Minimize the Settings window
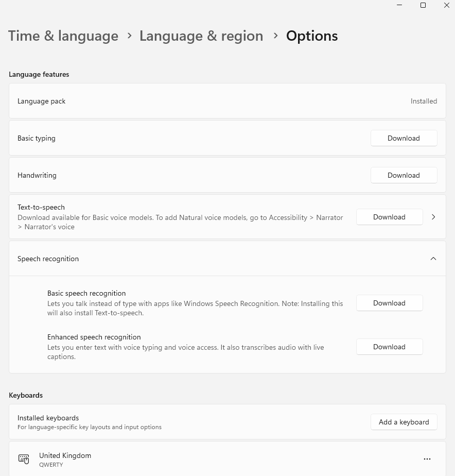 [399, 5]
